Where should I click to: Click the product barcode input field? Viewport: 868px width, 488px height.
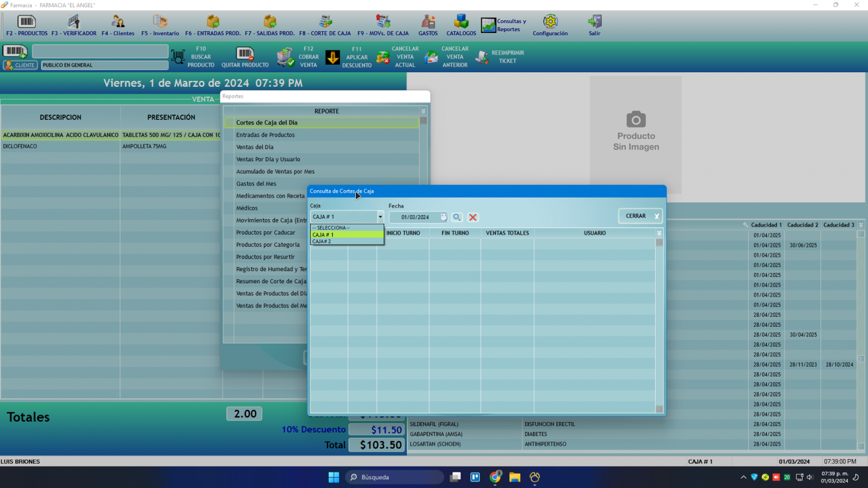coord(100,51)
